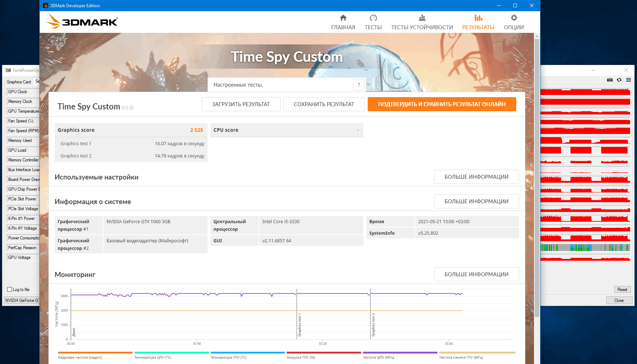
Task: Click GPU Voltage sensor in TechPowerUp window
Action: point(23,257)
